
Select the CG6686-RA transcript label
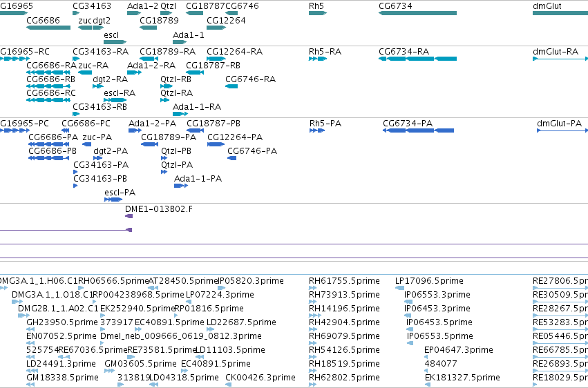pyautogui.click(x=51, y=66)
